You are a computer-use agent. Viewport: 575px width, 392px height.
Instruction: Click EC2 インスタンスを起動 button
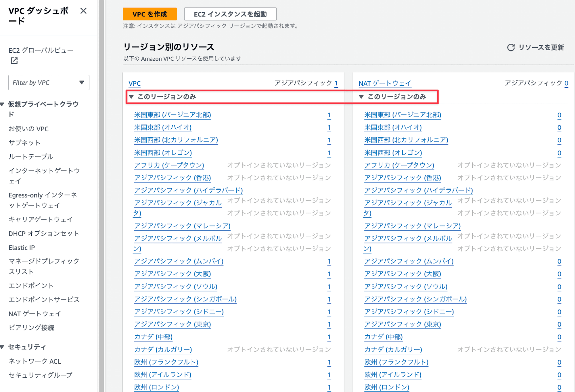point(230,14)
